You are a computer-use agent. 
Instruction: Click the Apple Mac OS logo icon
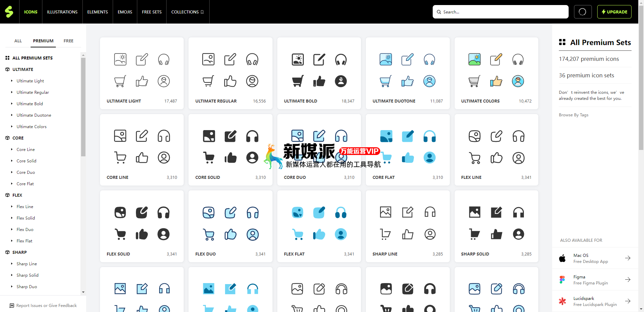[x=562, y=258]
